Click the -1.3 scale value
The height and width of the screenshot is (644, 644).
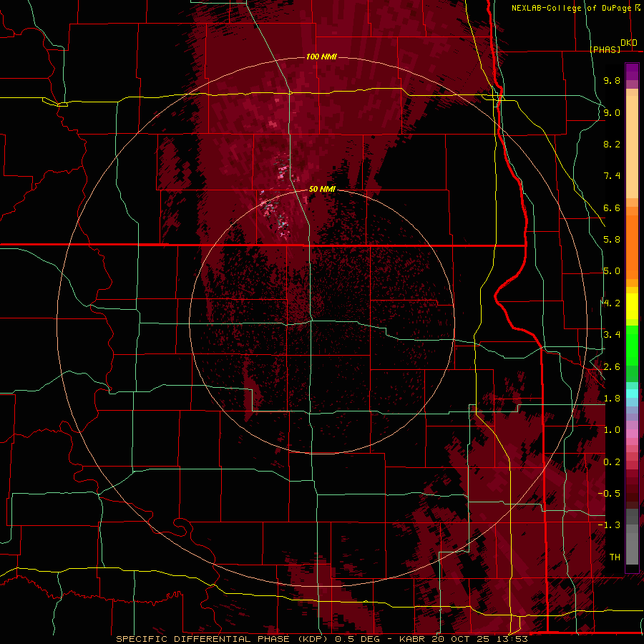(609, 525)
